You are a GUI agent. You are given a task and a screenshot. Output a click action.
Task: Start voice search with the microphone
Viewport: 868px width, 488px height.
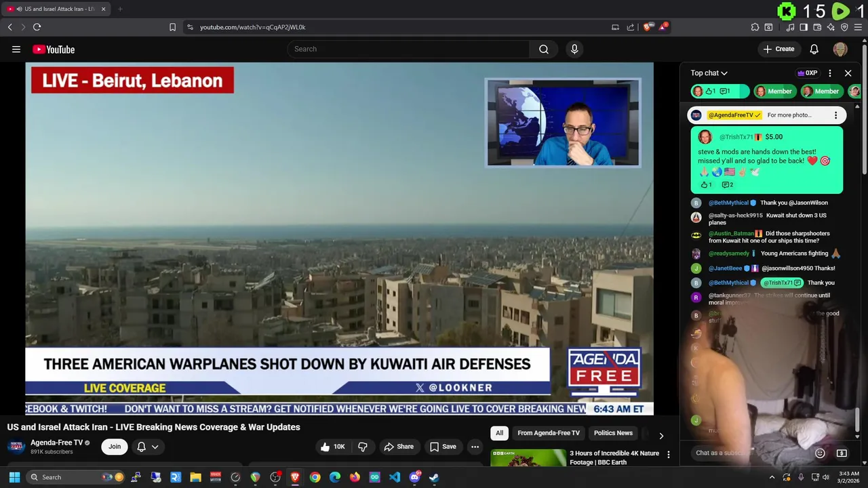[x=574, y=49]
